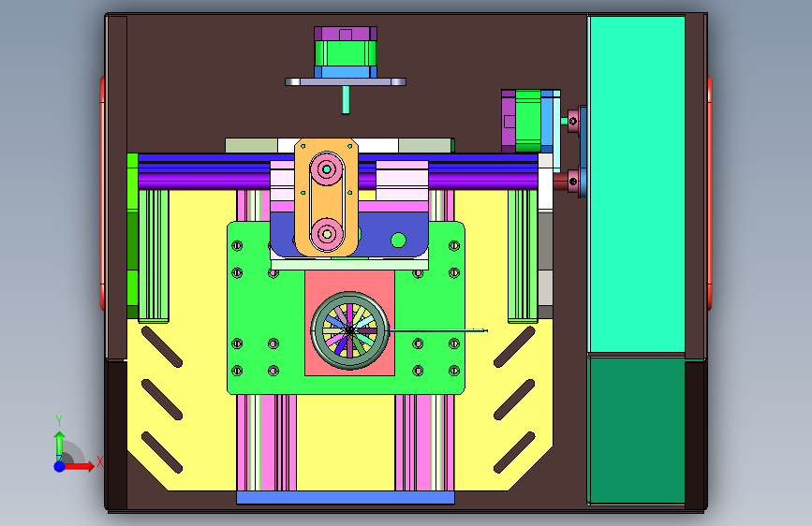The image size is (812, 526).
Task: Select the gray mounting plate under top motor
Action: [x=346, y=81]
